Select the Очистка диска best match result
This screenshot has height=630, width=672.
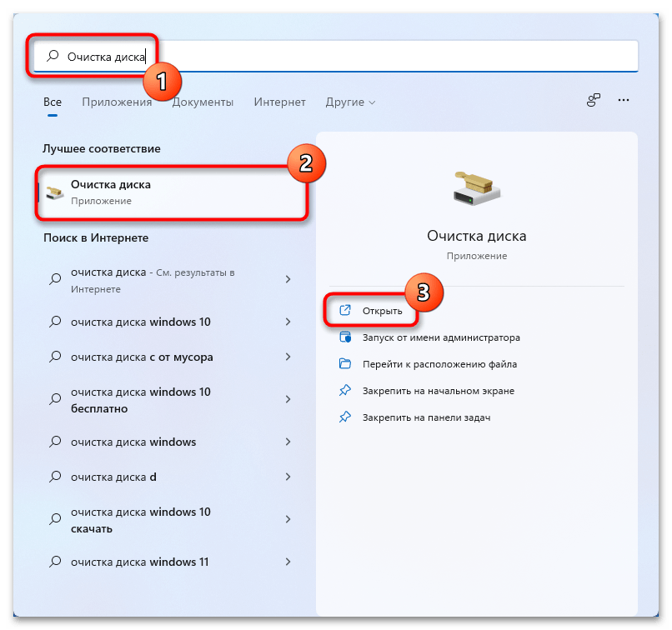[172, 192]
